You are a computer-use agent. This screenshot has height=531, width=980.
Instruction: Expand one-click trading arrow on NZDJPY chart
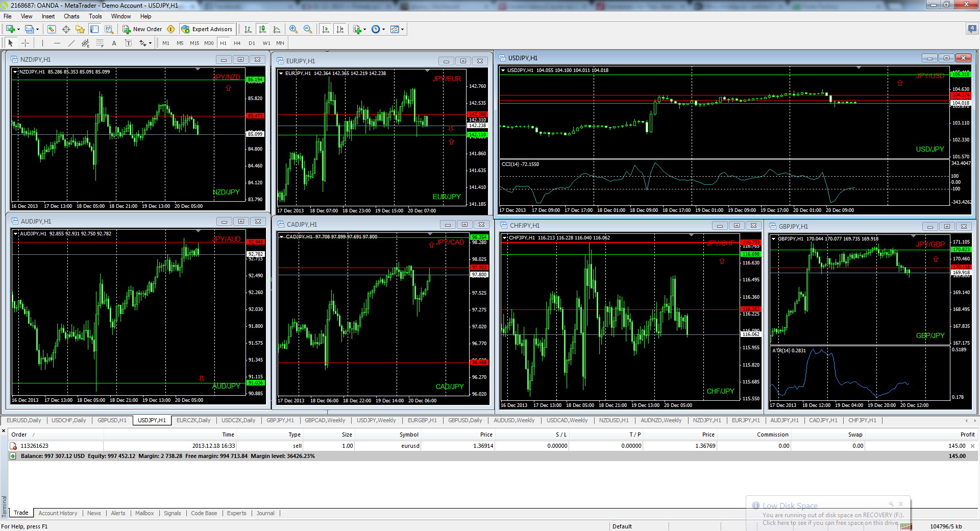pos(15,72)
